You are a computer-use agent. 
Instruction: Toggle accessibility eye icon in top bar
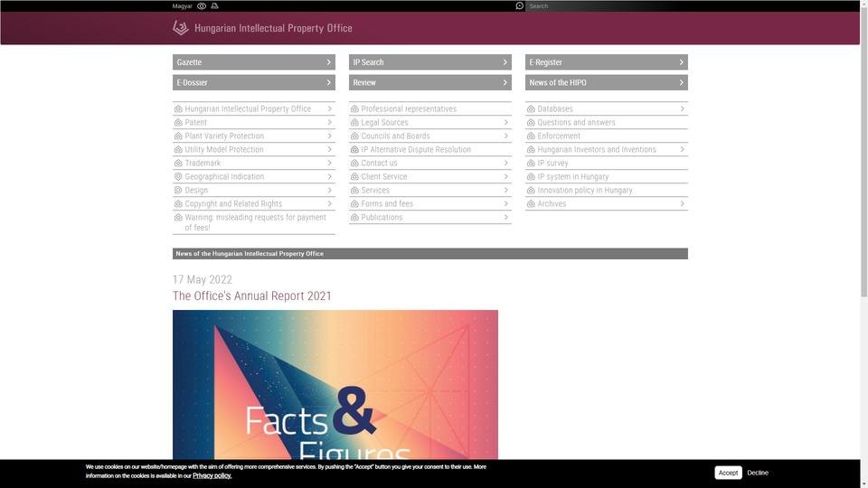click(202, 6)
